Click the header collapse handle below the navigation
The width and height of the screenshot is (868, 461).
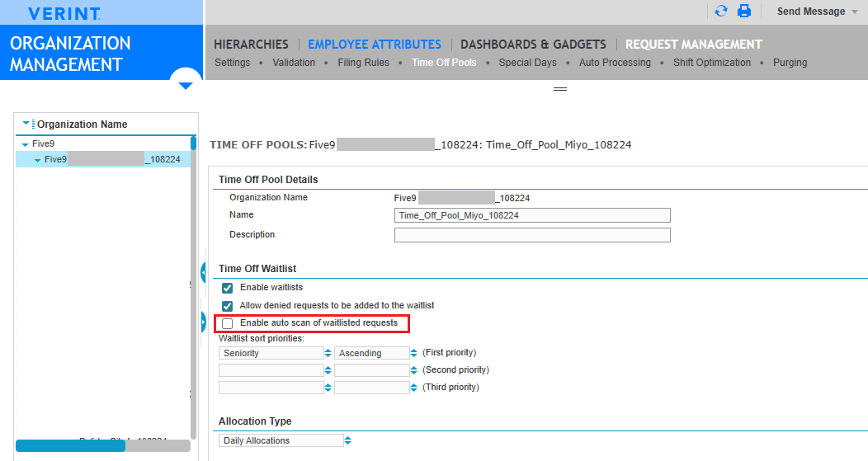click(x=560, y=88)
